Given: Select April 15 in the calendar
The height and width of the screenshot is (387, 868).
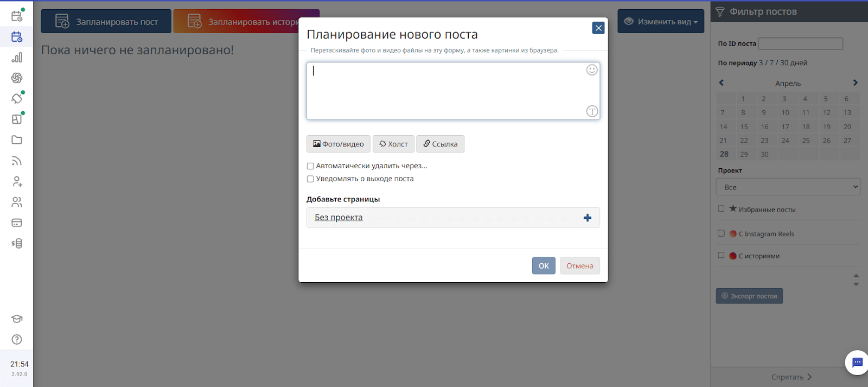Looking at the screenshot, I should coord(744,126).
